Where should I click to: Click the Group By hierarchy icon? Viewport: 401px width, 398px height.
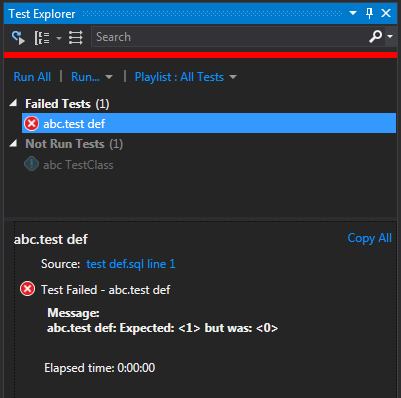(x=42, y=38)
